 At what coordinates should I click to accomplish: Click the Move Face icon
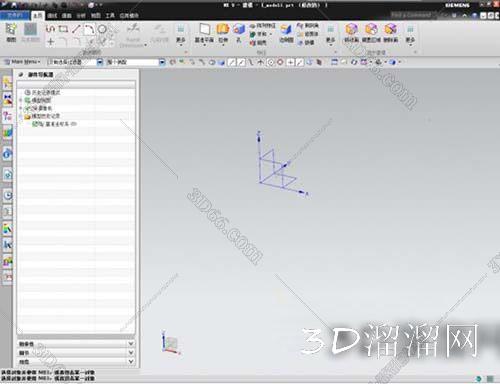351,33
